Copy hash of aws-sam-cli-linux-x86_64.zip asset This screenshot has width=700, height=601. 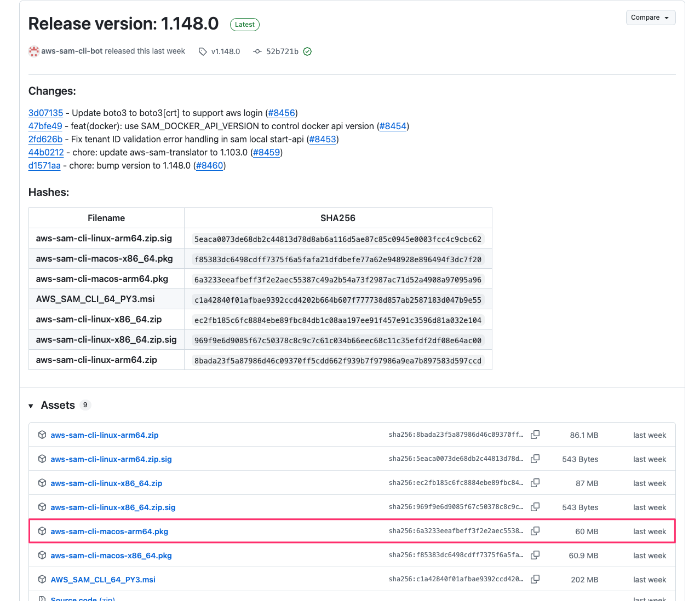click(x=535, y=483)
